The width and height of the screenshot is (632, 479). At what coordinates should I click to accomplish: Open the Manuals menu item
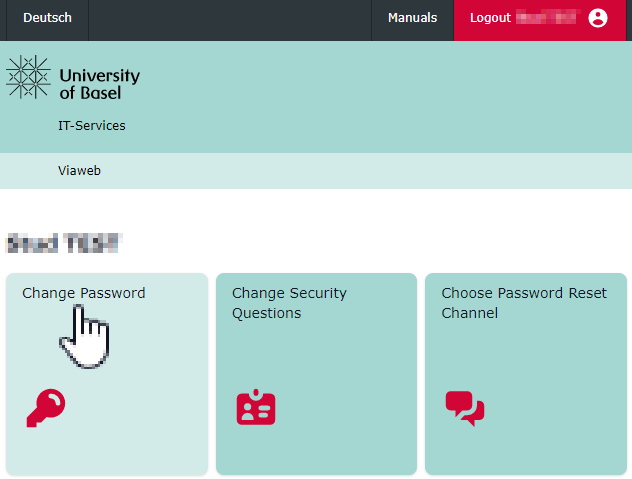click(x=412, y=18)
